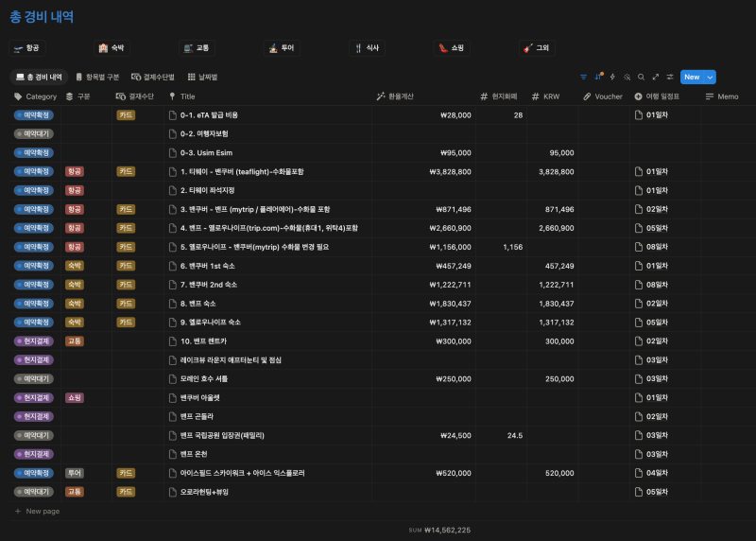Viewport: 756px width, 541px height.
Task: Open the Voucher column header menu
Action: [x=603, y=96]
